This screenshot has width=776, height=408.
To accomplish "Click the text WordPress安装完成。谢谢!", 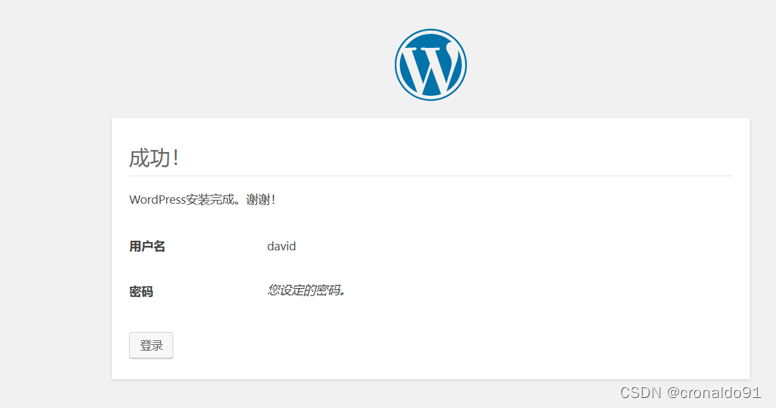I will click(202, 200).
